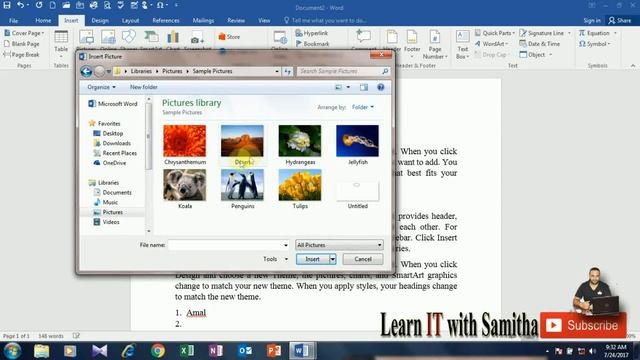The height and width of the screenshot is (360, 640).
Task: Click the Undo arrow icon
Action: pyautogui.click(x=20, y=5)
